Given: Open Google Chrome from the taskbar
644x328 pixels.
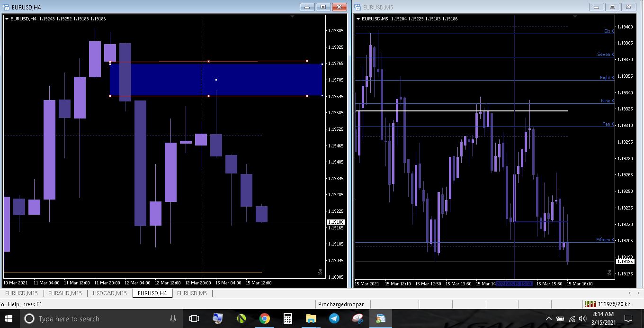Looking at the screenshot, I should [265, 319].
